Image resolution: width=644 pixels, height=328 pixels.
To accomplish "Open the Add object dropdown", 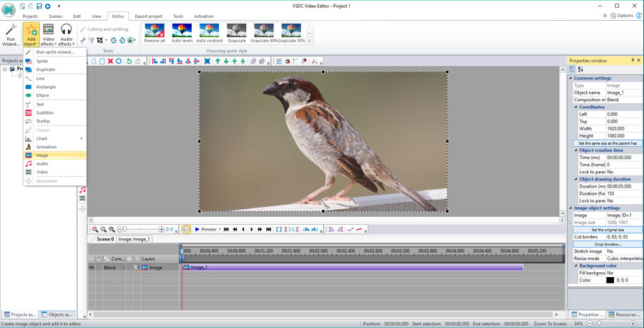I will click(31, 35).
